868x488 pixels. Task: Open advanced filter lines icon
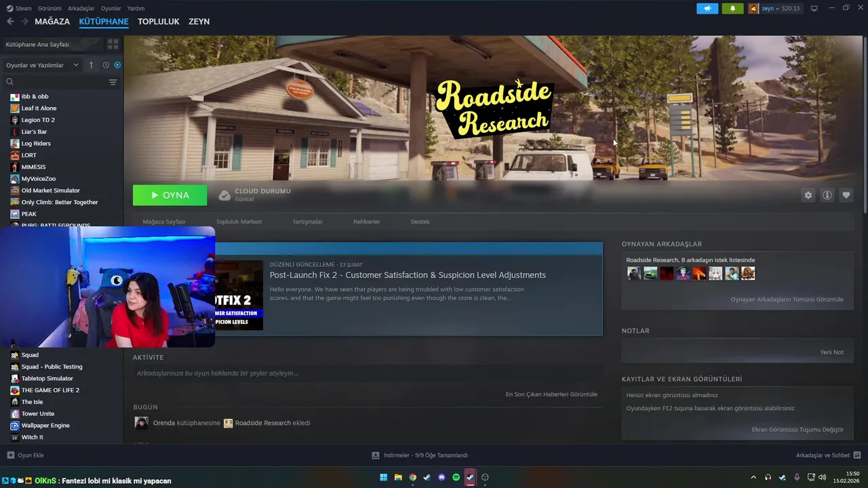click(113, 82)
